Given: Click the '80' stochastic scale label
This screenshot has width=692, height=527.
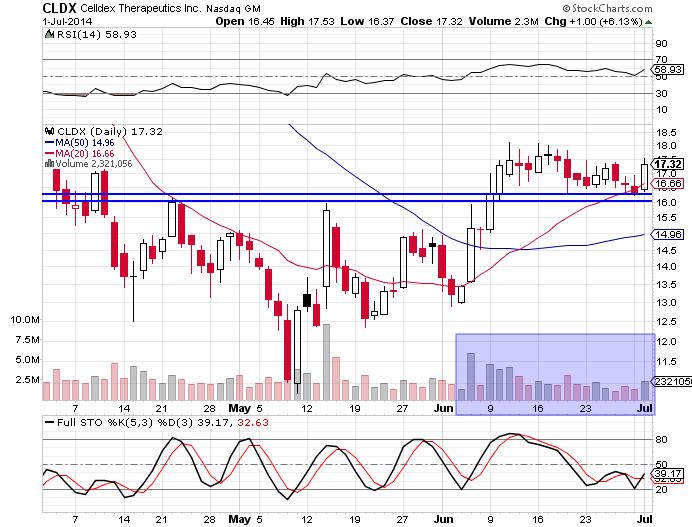Looking at the screenshot, I should click(x=662, y=440).
